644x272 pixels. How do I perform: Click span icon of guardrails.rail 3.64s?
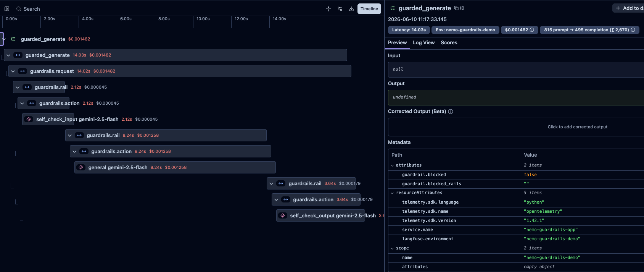(281, 183)
